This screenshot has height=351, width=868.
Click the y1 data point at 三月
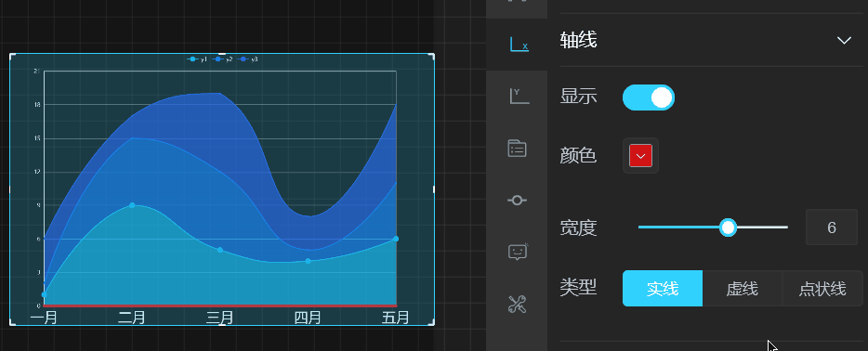click(219, 250)
